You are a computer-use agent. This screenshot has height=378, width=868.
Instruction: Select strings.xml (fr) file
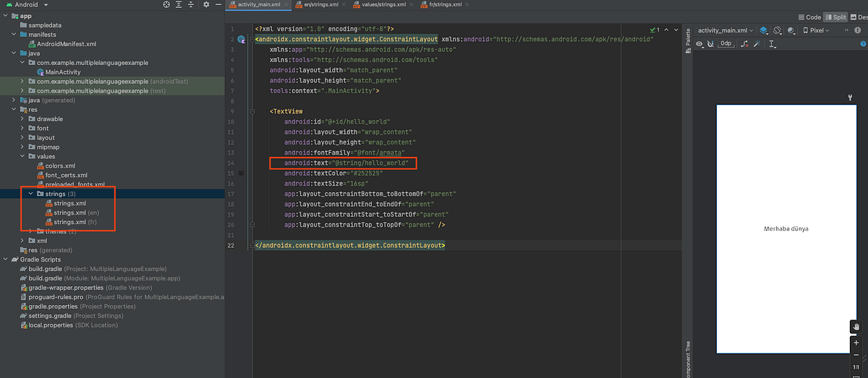pyautogui.click(x=71, y=222)
